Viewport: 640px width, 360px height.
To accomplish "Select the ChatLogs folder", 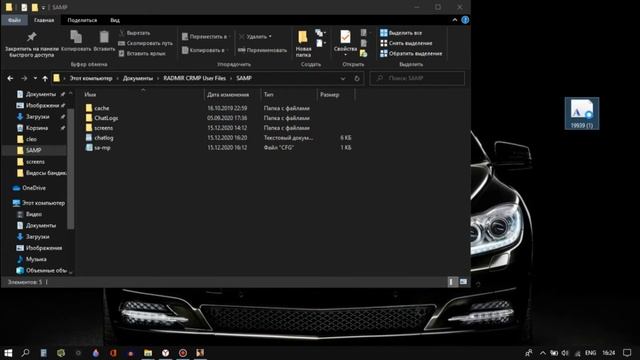I will 106,118.
